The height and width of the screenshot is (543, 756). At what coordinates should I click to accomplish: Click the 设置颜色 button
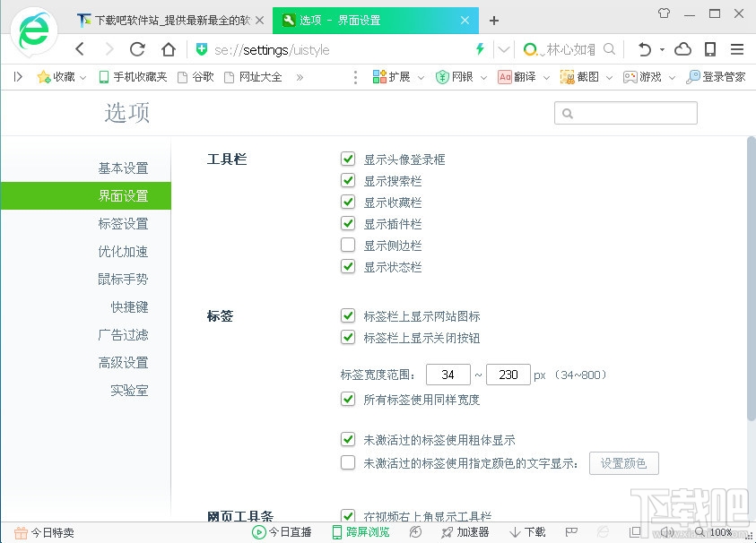(x=623, y=463)
